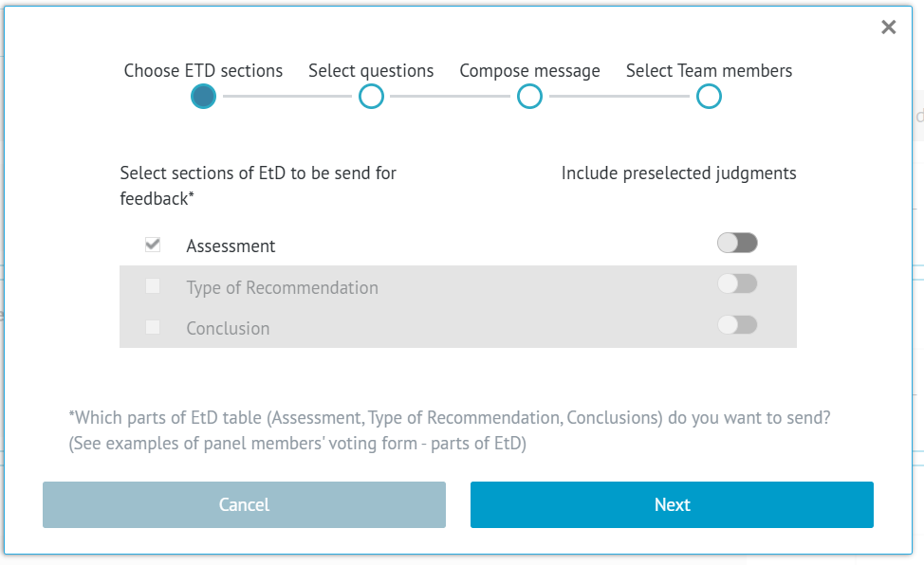Turn on the Conclusion judgments toggle
The width and height of the screenshot is (924, 565).
pos(737,325)
